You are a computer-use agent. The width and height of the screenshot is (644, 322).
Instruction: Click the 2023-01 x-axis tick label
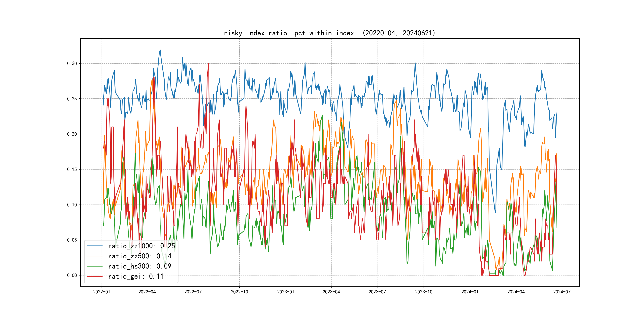[285, 292]
